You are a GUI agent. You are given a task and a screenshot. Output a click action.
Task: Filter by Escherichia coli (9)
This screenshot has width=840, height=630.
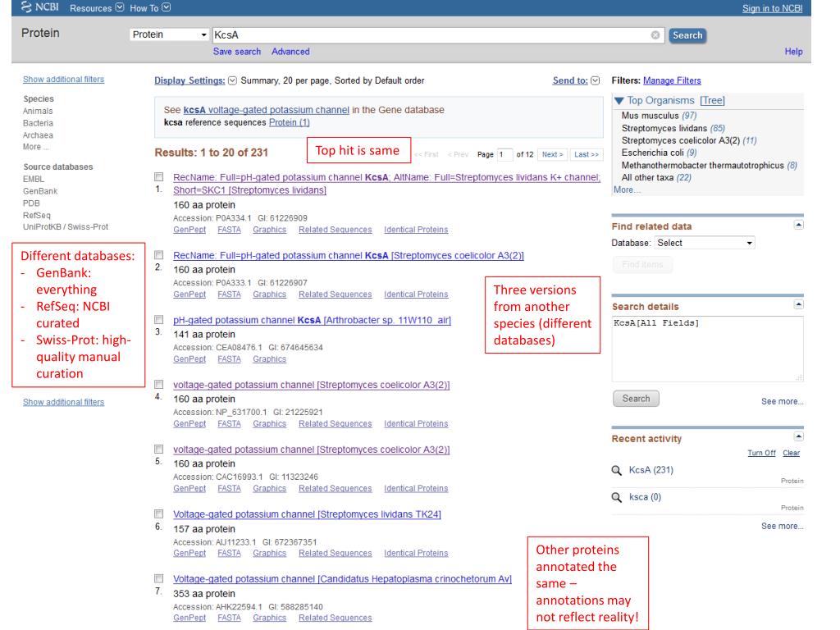coord(659,153)
